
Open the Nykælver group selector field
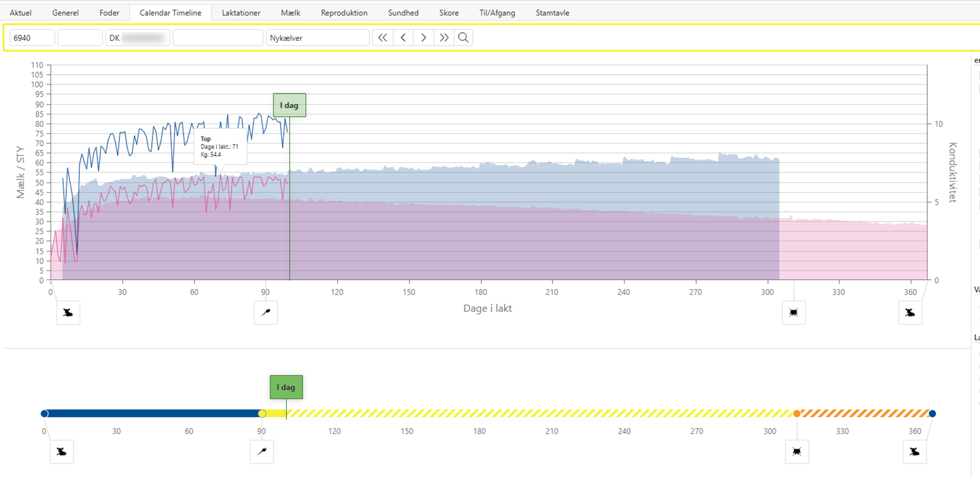pyautogui.click(x=317, y=38)
